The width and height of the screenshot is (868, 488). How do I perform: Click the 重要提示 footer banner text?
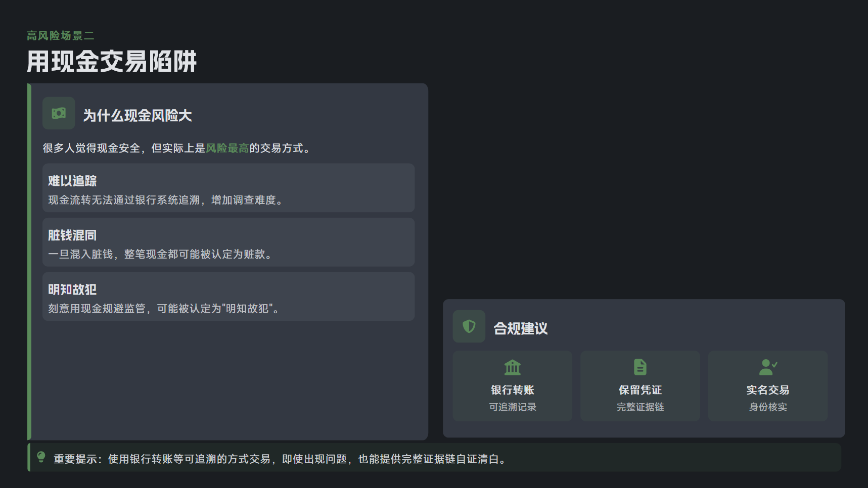click(281, 459)
